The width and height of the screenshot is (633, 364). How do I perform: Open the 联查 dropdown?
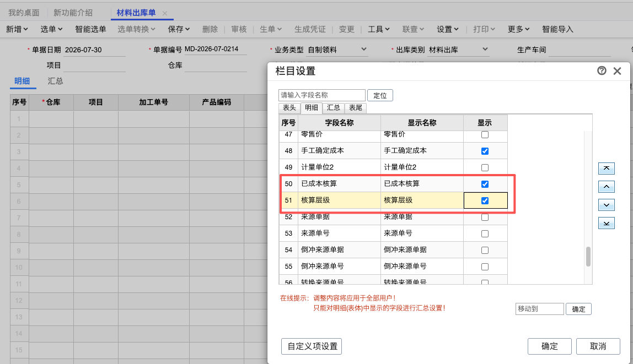[413, 29]
